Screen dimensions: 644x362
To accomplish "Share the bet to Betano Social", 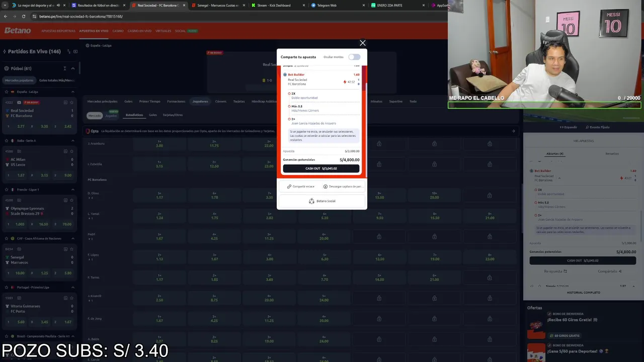I will pos(322,201).
